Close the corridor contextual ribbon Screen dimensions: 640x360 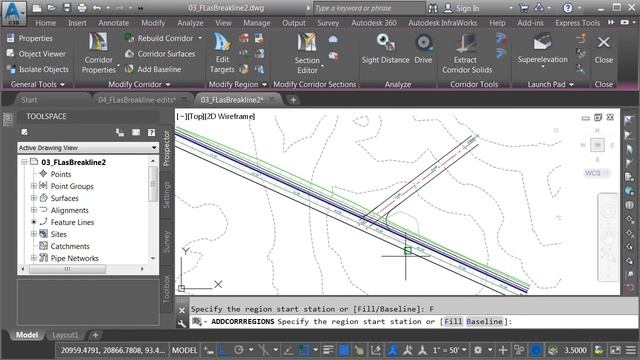coord(604,49)
